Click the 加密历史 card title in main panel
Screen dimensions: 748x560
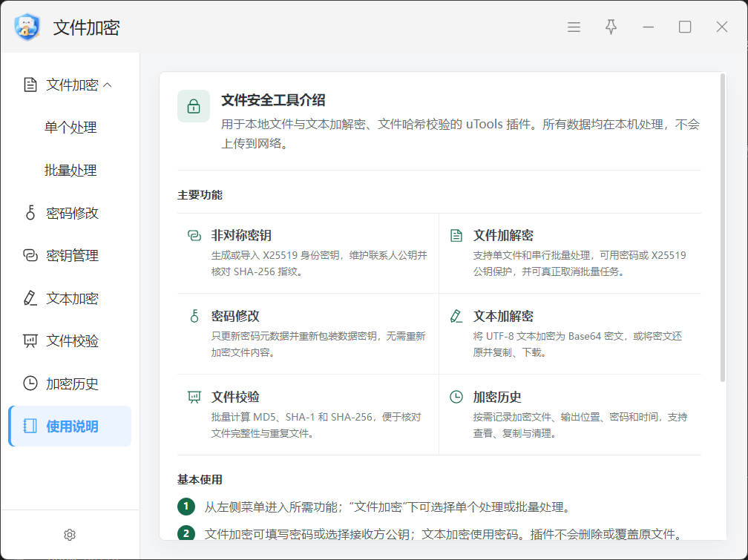coord(497,397)
